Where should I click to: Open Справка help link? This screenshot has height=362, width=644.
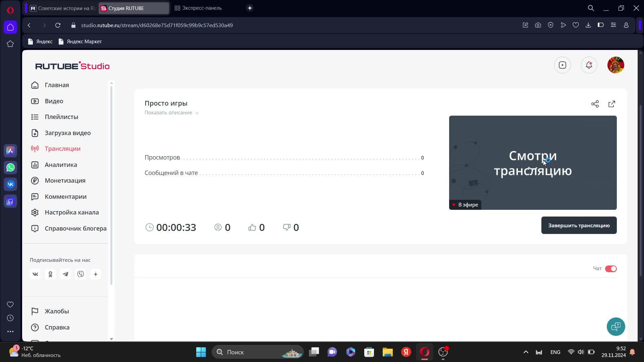click(x=57, y=327)
